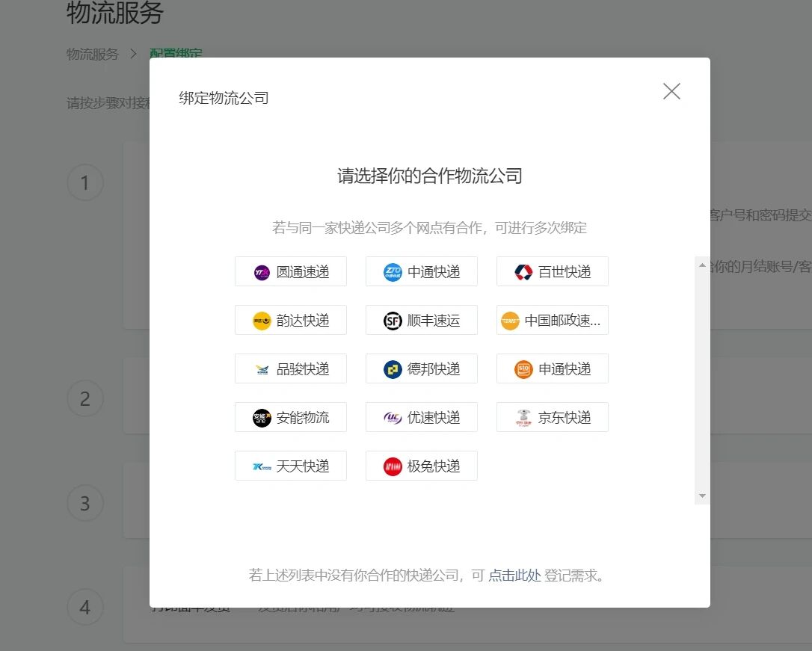Click the orange STO 申通快递 logo icon
The image size is (812, 651).
[x=523, y=369]
